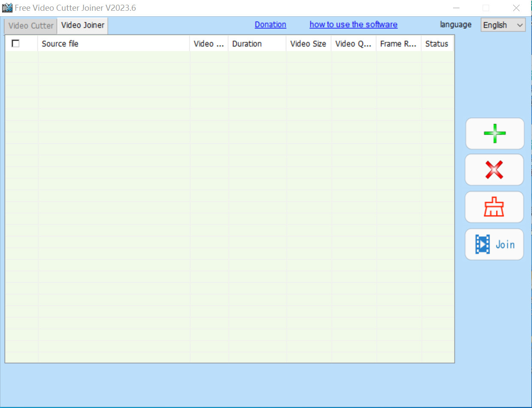Close the Free Video Cutter Joiner window
The width and height of the screenshot is (532, 408).
coord(516,8)
